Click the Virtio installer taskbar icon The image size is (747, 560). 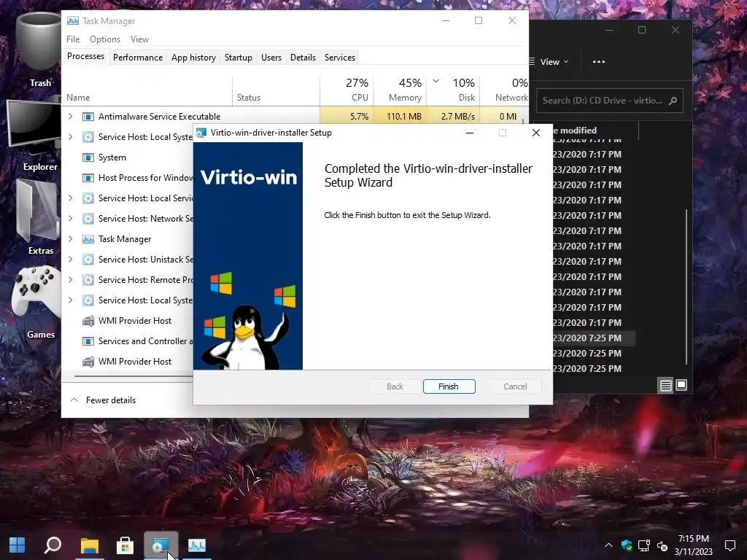(161, 545)
